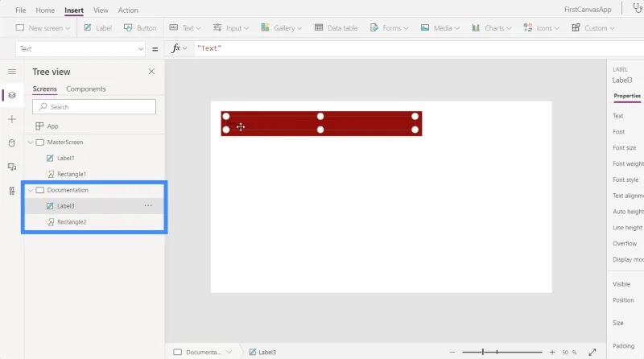Click the Rectangle1 shape icon in tree

[50, 174]
